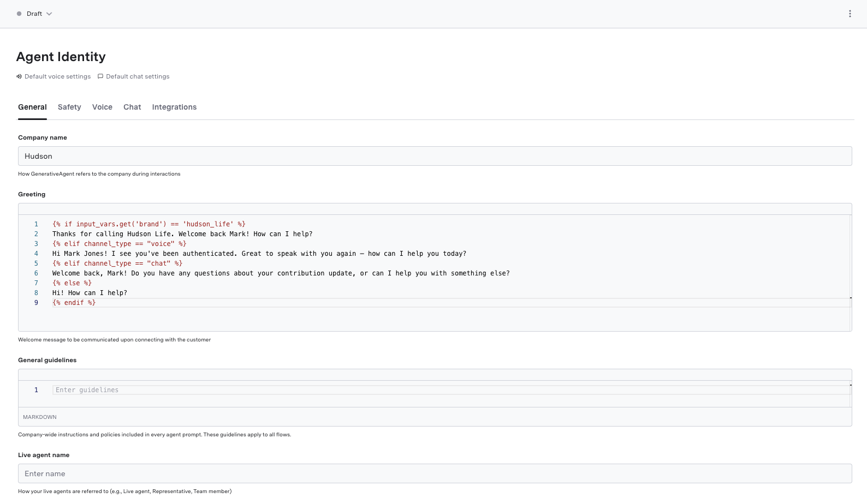Click the 'Thanks for calling Hudson Life' line
This screenshot has width=867, height=504.
point(182,234)
